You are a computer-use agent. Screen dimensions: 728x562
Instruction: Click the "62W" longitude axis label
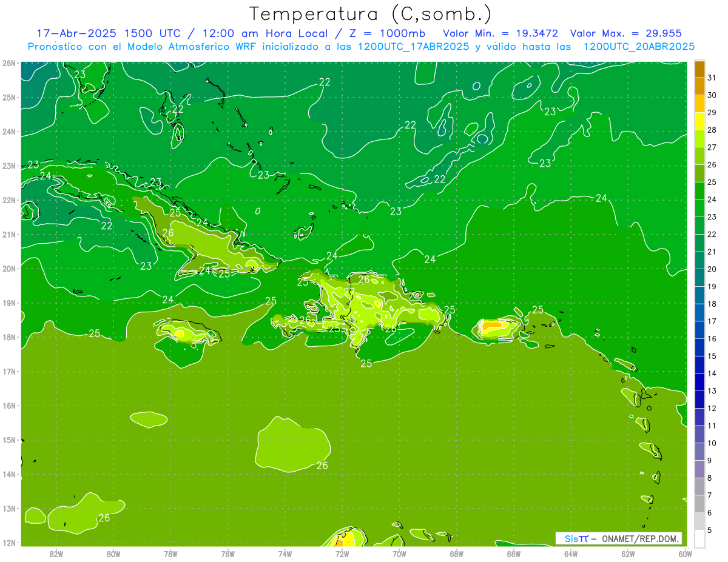point(628,554)
